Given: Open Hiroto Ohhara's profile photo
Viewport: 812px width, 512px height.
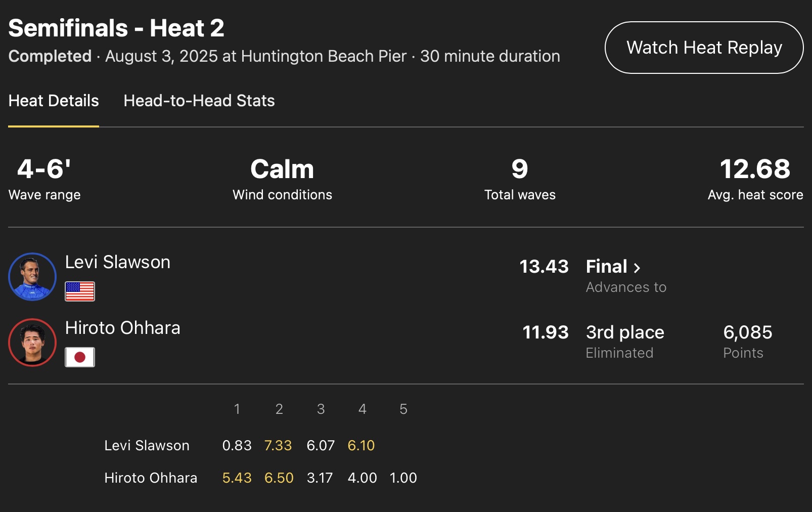Looking at the screenshot, I should tap(32, 343).
